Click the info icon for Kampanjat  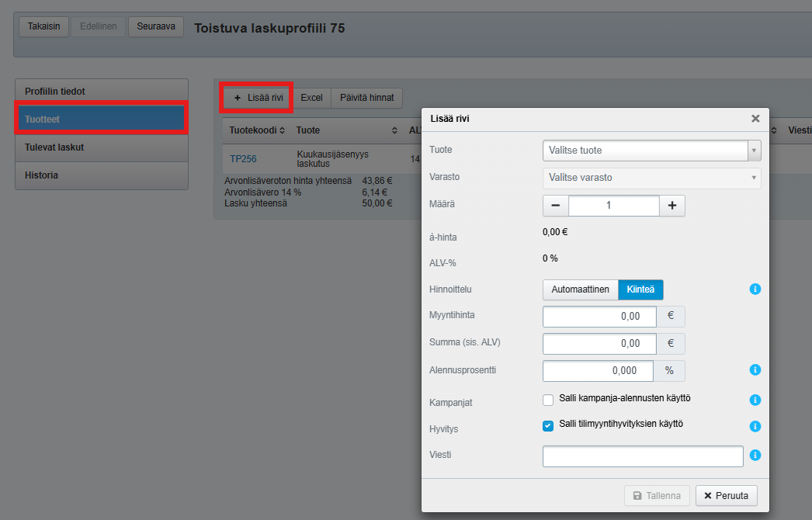pos(755,400)
